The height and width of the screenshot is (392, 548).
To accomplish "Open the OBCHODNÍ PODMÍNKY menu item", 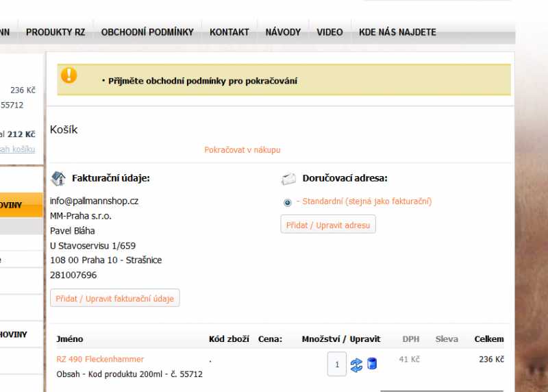I will (147, 32).
